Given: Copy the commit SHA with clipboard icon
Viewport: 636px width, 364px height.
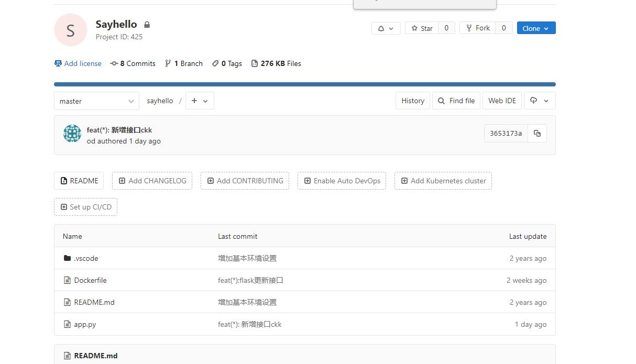Looking at the screenshot, I should click(537, 134).
